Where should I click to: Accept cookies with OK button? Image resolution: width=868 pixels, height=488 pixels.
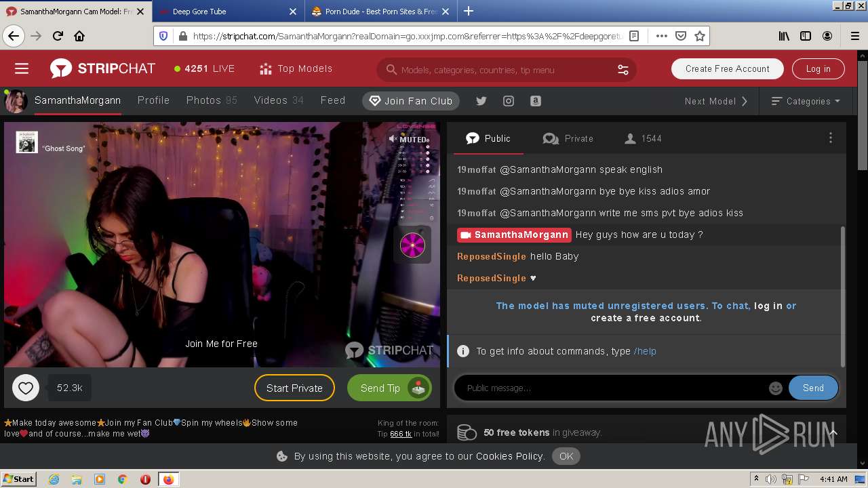[x=566, y=456]
